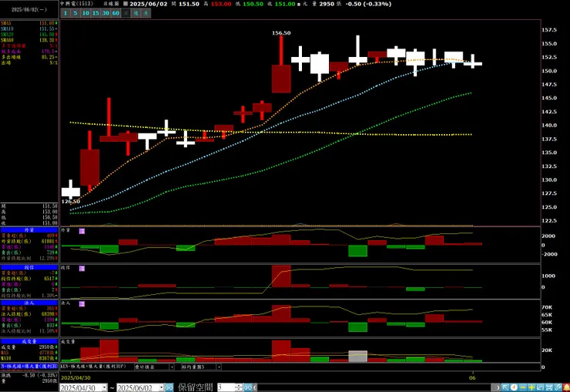This screenshot has height=392, width=570.
Task: Switch to 30-minute period
Action: [x=106, y=13]
